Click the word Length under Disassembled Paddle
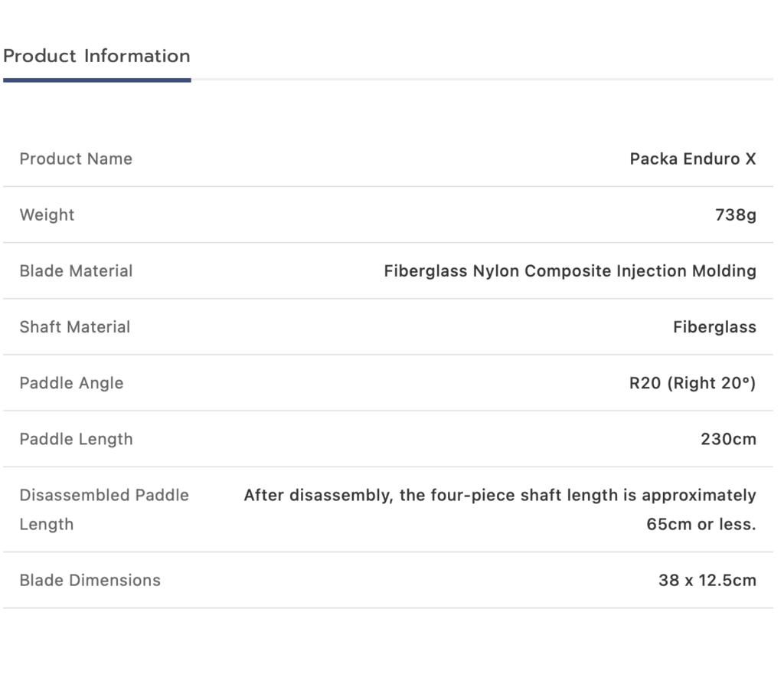This screenshot has height=678, width=784. [46, 525]
